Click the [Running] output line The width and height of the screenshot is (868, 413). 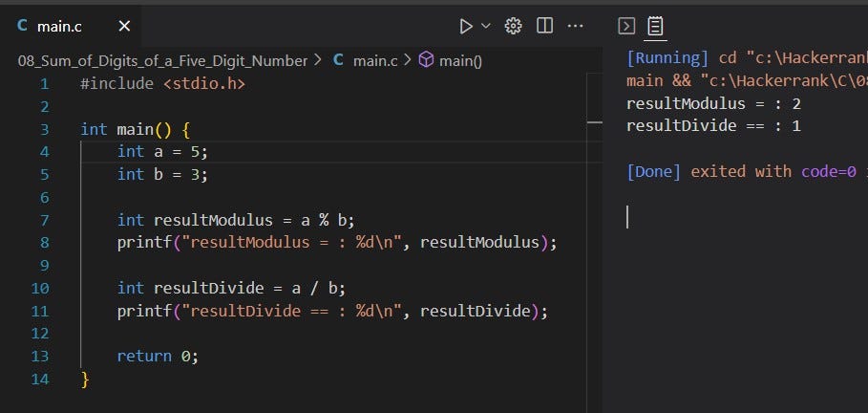pos(747,57)
